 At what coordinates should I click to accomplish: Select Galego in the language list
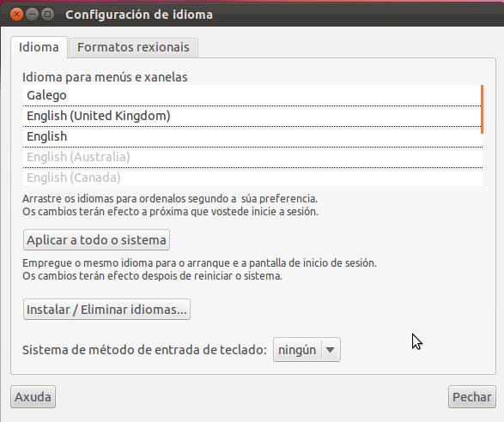click(253, 95)
